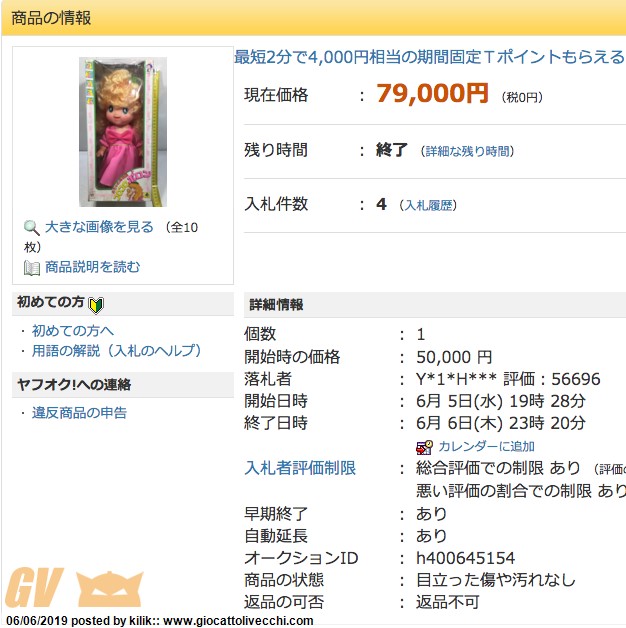
Task: Open the doll product thumbnail image
Action: point(123,132)
